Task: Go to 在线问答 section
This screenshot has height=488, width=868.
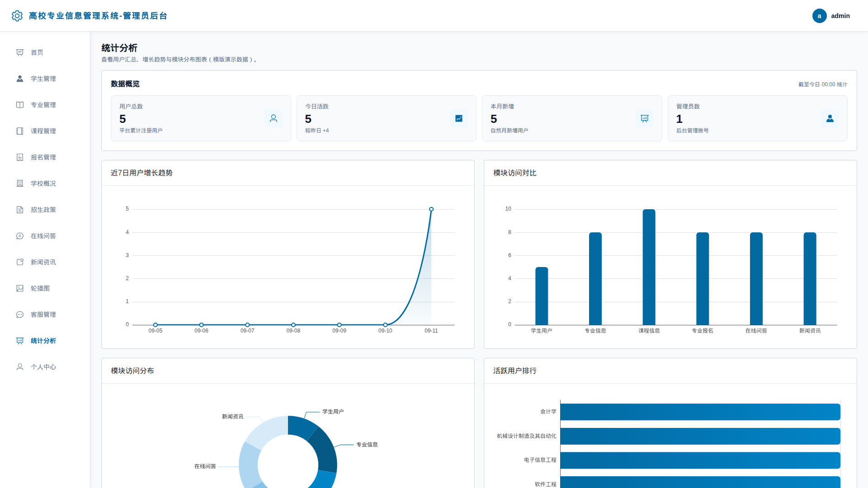Action: pyautogui.click(x=45, y=236)
